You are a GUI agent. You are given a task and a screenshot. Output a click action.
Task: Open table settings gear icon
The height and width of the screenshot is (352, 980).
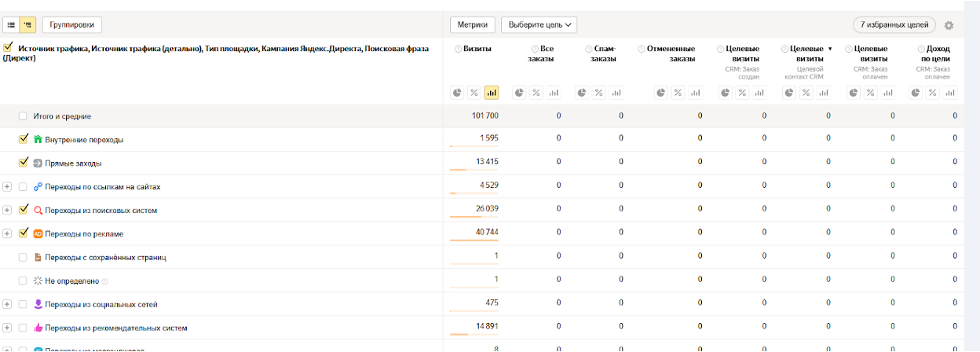coord(949,25)
